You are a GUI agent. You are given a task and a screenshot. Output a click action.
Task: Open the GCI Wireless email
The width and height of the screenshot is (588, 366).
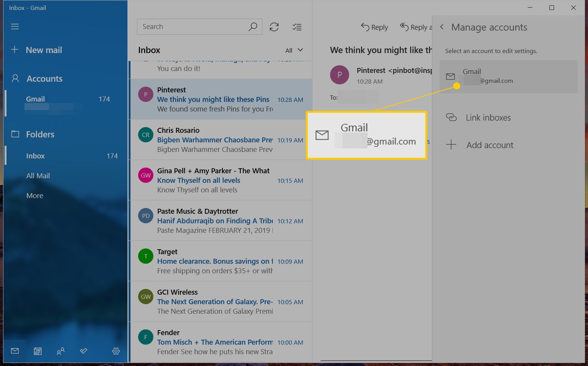point(221,302)
